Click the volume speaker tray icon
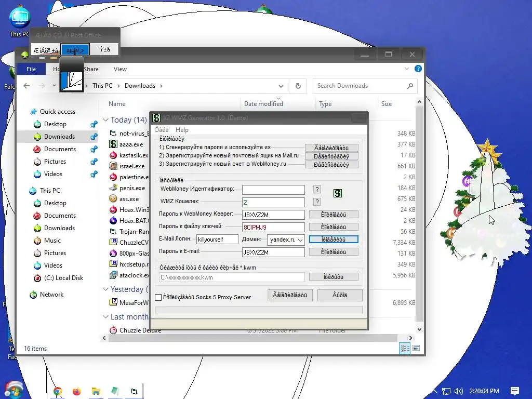 (x=458, y=391)
